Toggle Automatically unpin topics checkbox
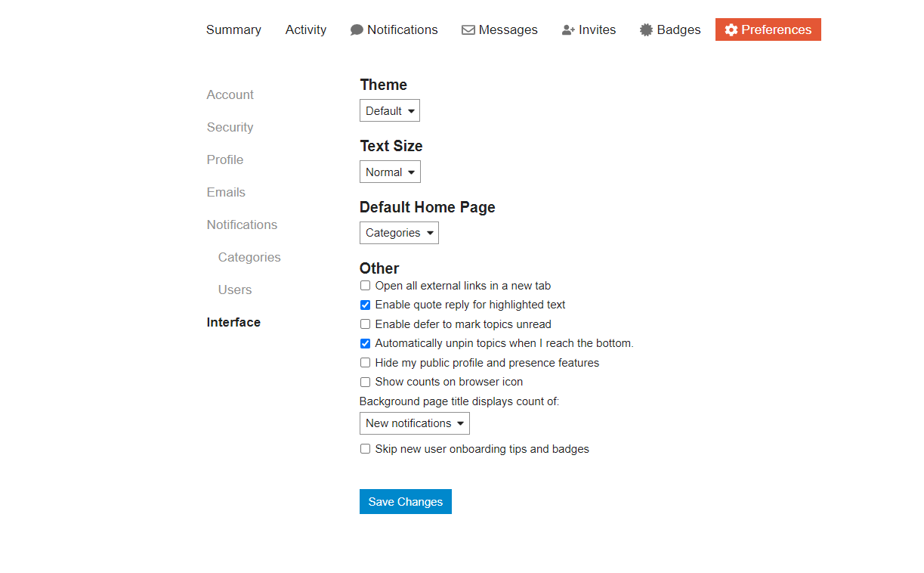This screenshot has width=924, height=573. (x=366, y=343)
